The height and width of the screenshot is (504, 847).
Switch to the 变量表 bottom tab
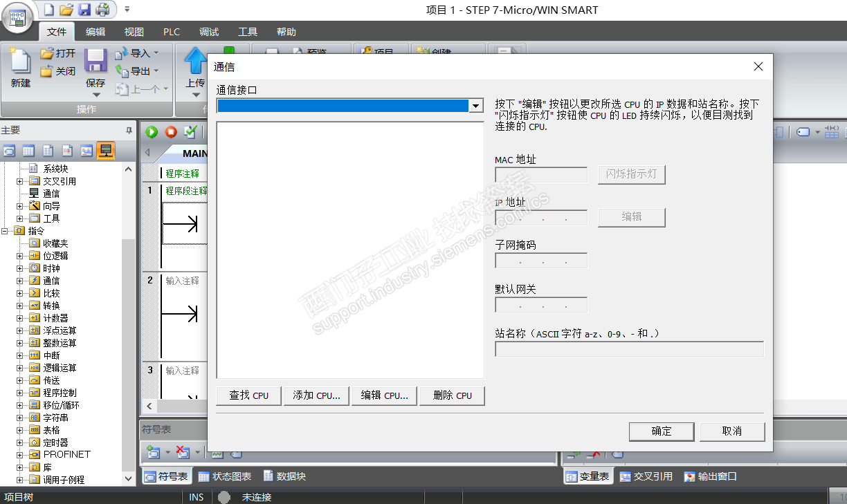588,476
